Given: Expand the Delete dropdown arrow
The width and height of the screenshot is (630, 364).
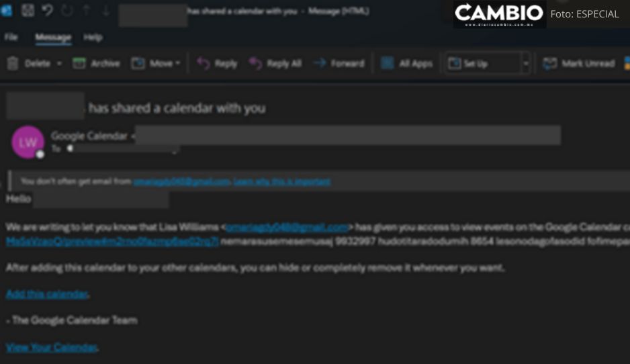Looking at the screenshot, I should point(59,64).
